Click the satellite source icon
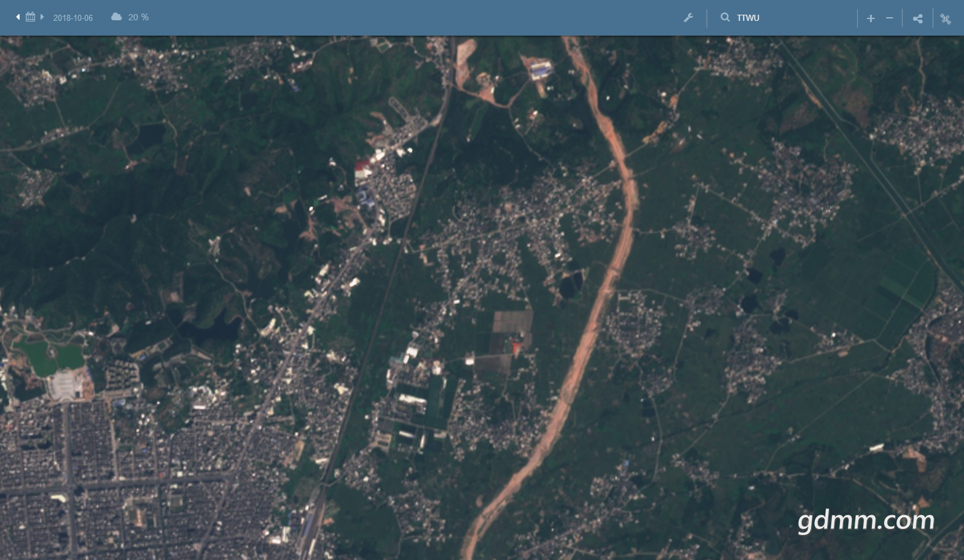Image resolution: width=964 pixels, height=560 pixels. click(946, 18)
